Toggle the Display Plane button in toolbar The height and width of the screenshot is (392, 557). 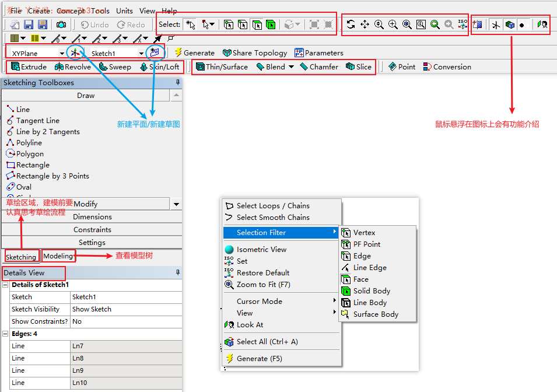(x=496, y=24)
